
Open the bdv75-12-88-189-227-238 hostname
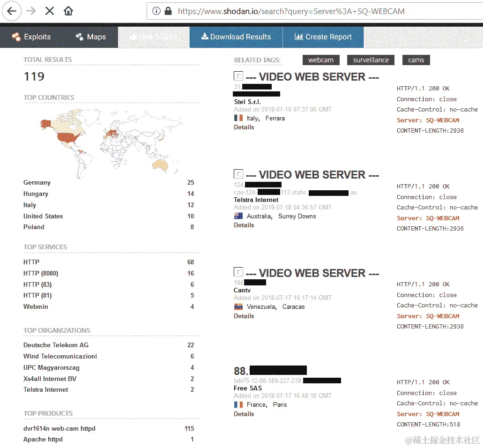(268, 381)
